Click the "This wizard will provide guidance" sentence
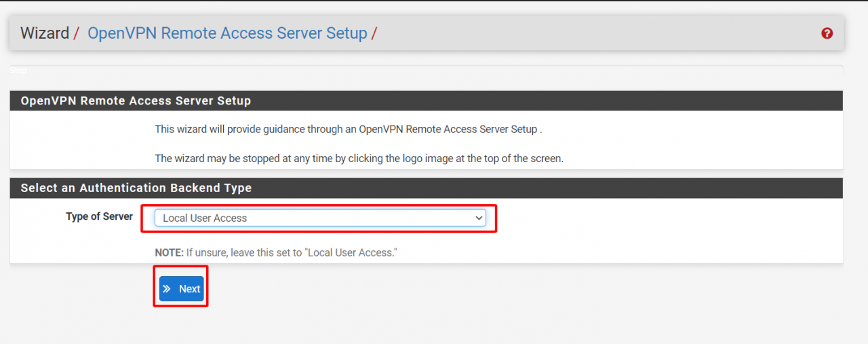 coord(348,129)
